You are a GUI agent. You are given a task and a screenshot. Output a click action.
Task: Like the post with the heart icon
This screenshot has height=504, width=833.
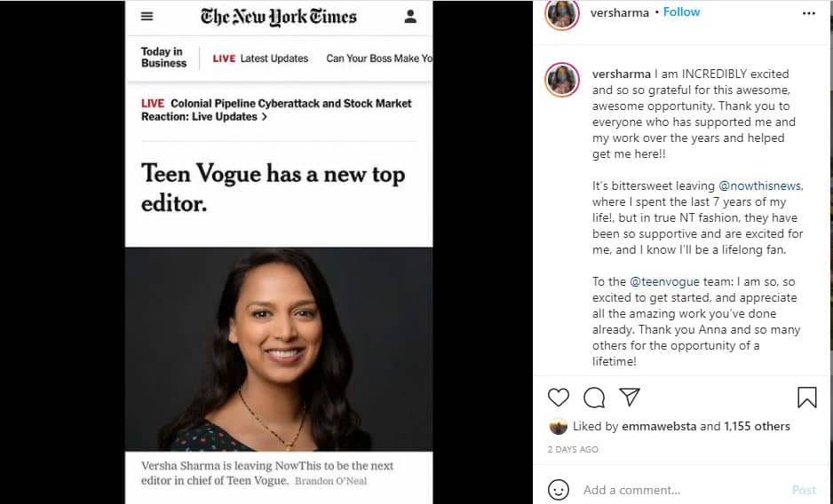[x=558, y=398]
